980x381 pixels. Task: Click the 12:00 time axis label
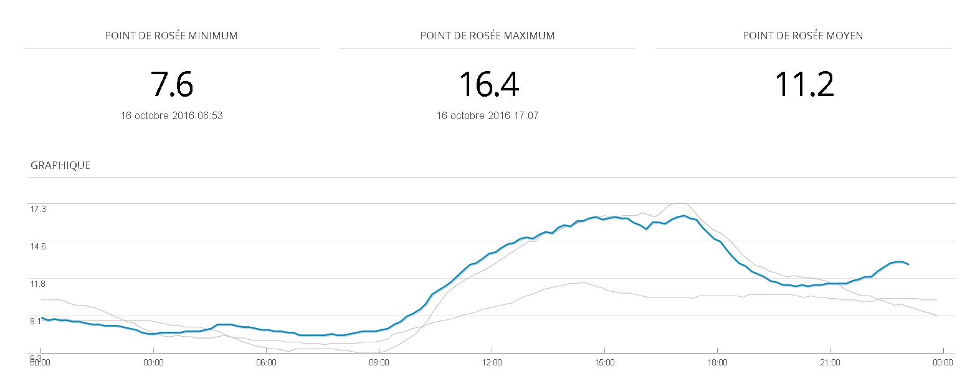point(492,362)
